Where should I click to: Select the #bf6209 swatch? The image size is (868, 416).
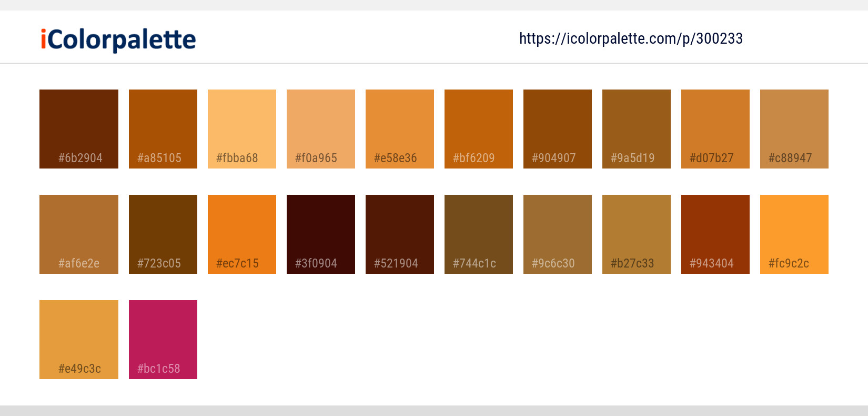(479, 129)
